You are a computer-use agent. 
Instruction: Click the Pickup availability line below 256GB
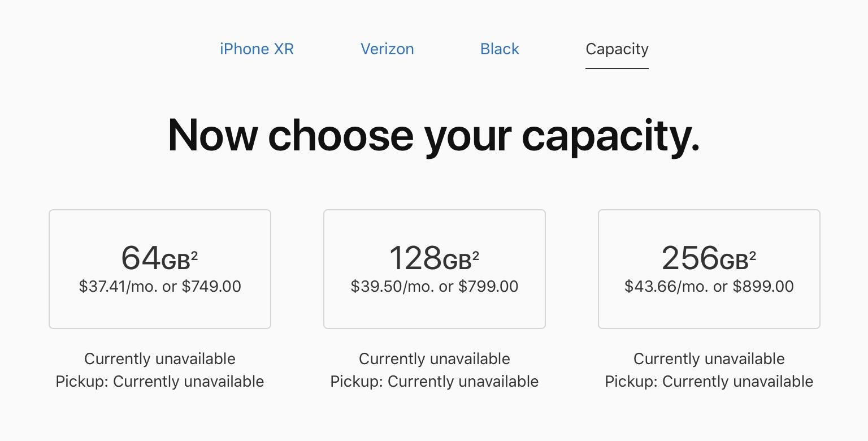click(x=709, y=382)
